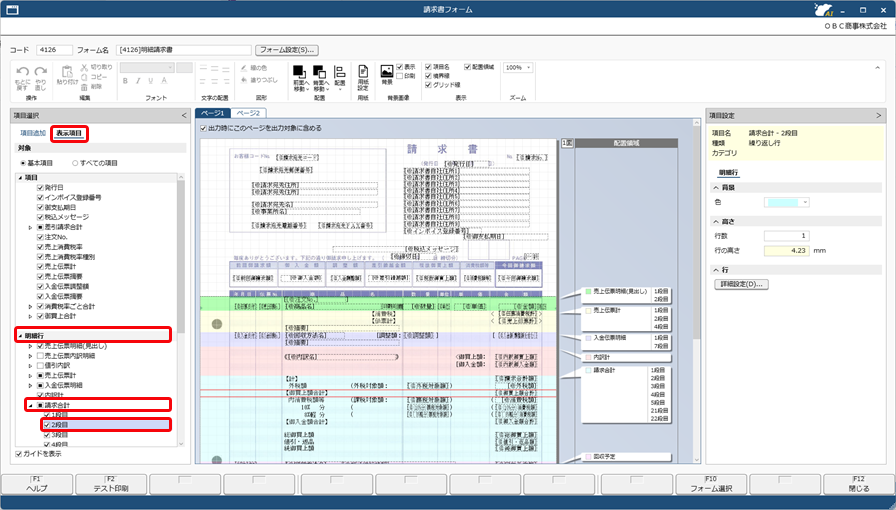Collapse the 項目 tree group

pyautogui.click(x=21, y=178)
